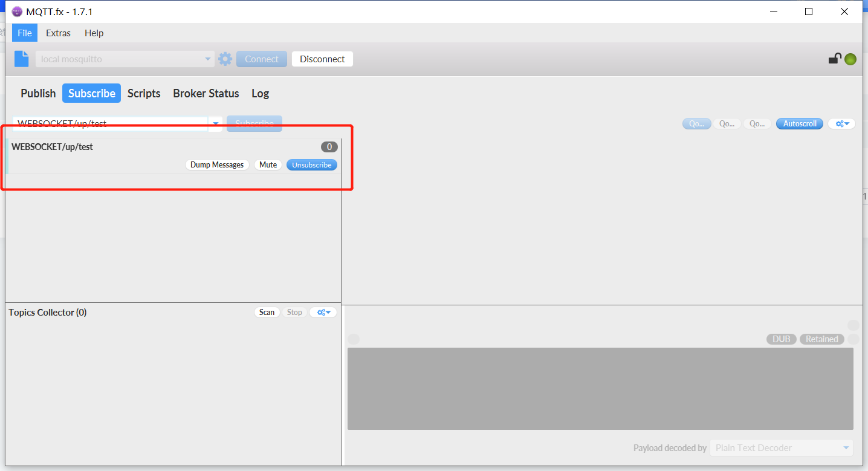Open the Extras menu
Viewport: 868px width, 471px height.
point(58,33)
